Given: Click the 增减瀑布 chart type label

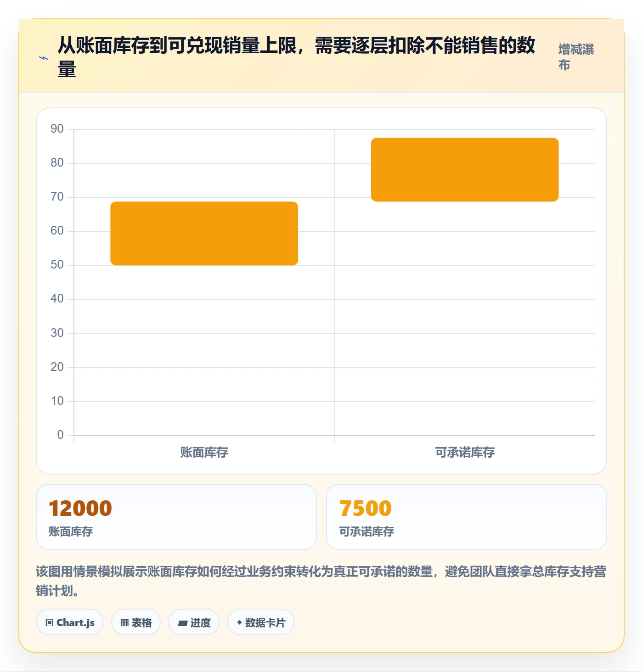Looking at the screenshot, I should (576, 57).
